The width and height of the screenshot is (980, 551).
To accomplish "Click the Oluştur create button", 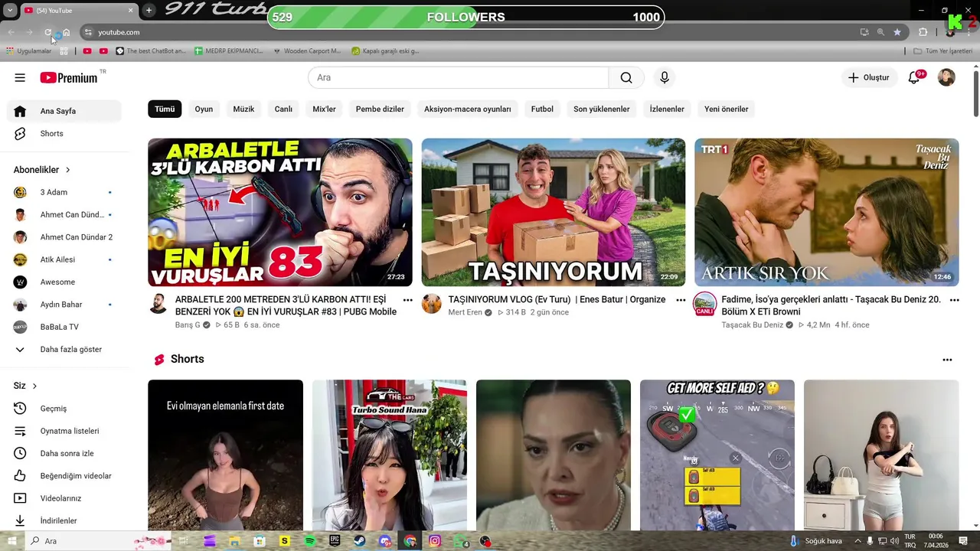I will pos(869,77).
